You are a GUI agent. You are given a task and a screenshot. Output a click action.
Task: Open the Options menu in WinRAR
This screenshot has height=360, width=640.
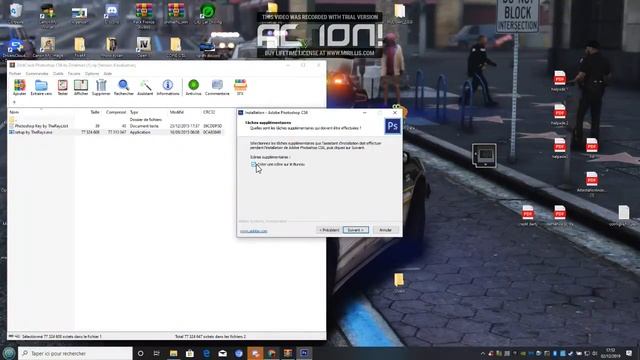(92, 73)
